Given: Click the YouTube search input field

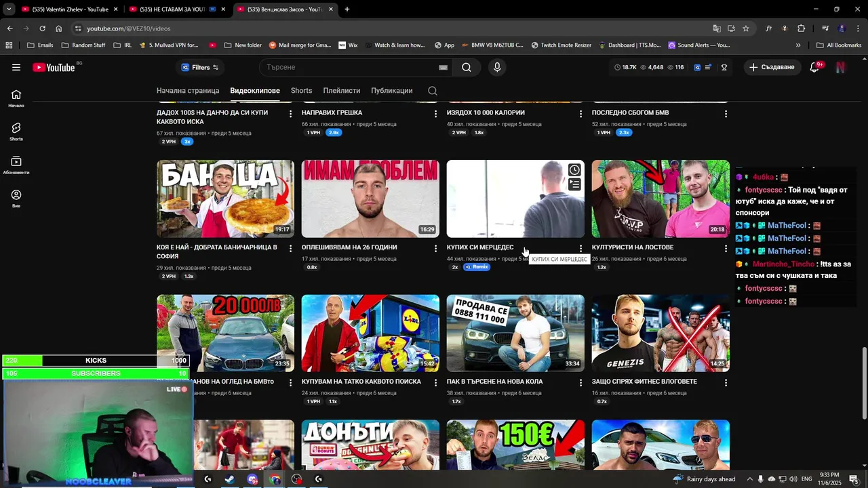Looking at the screenshot, I should (x=349, y=67).
